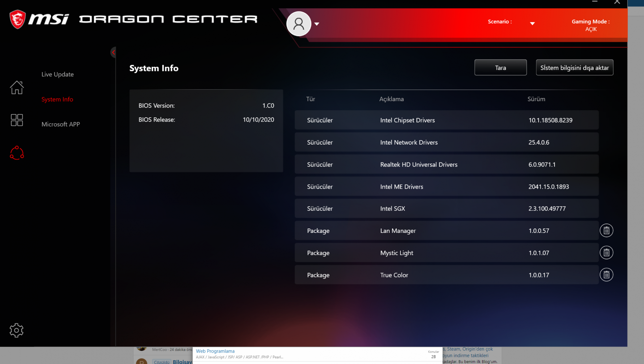
Task: Collapse the sidebar with red arrow
Action: pos(113,52)
